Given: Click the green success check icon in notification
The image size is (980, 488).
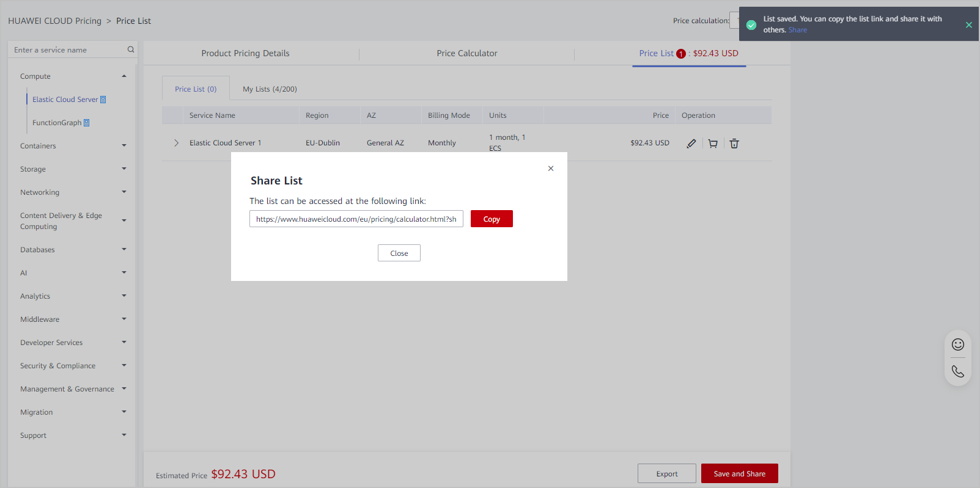Looking at the screenshot, I should 751,25.
